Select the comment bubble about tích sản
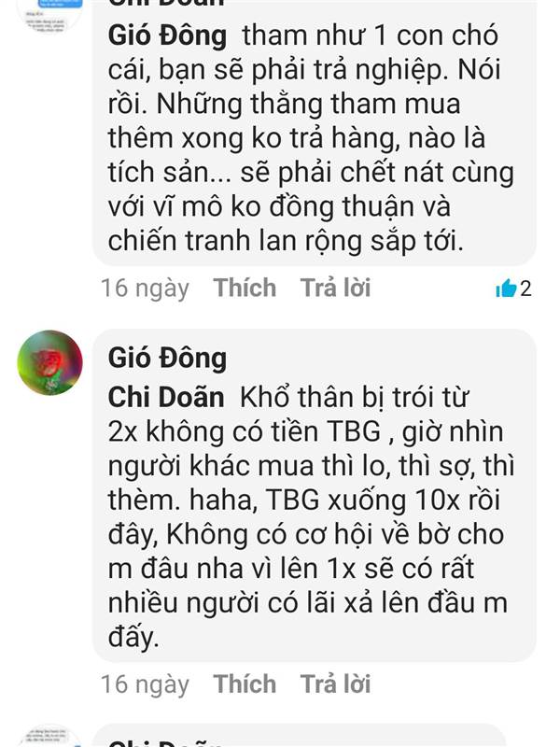 pyautogui.click(x=315, y=133)
